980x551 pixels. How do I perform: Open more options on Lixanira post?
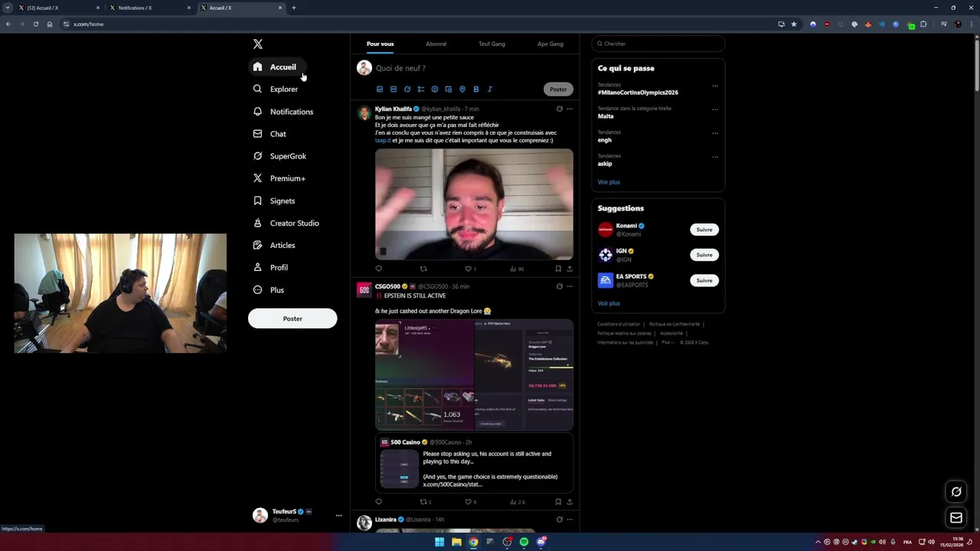pos(569,520)
